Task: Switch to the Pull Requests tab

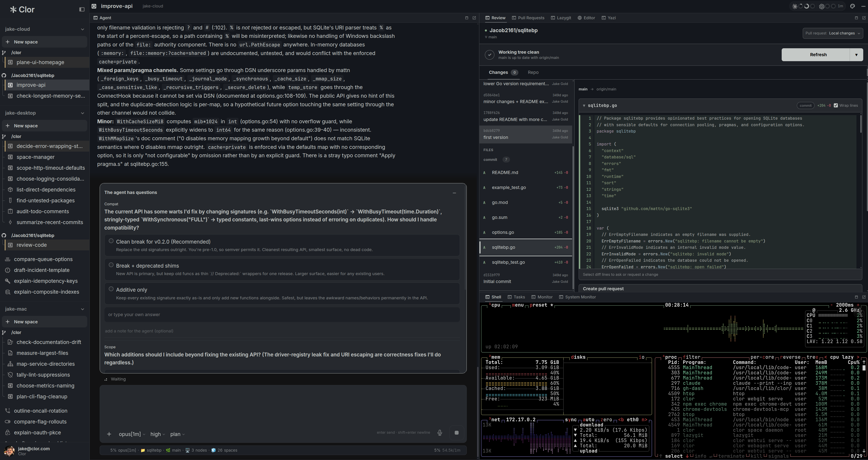Action: 528,18
